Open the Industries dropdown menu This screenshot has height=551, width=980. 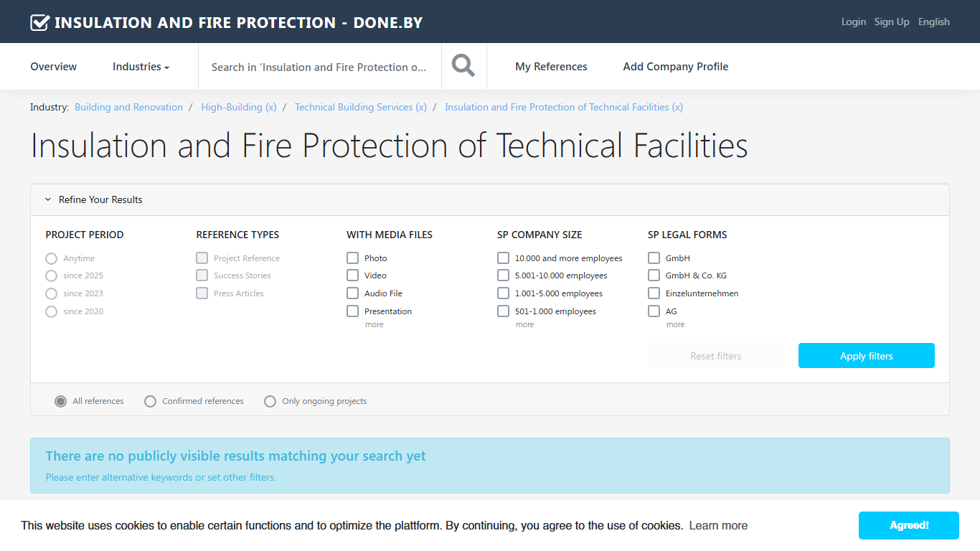[x=141, y=67]
